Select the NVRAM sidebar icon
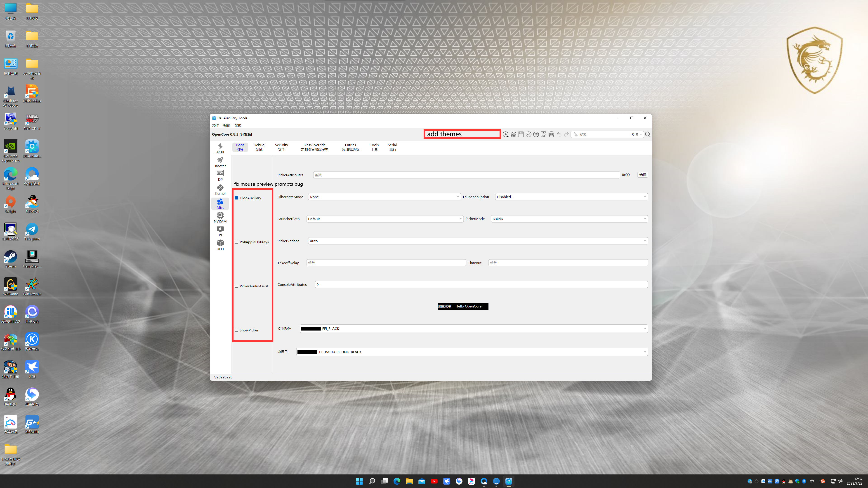This screenshot has width=868, height=488. pyautogui.click(x=220, y=217)
